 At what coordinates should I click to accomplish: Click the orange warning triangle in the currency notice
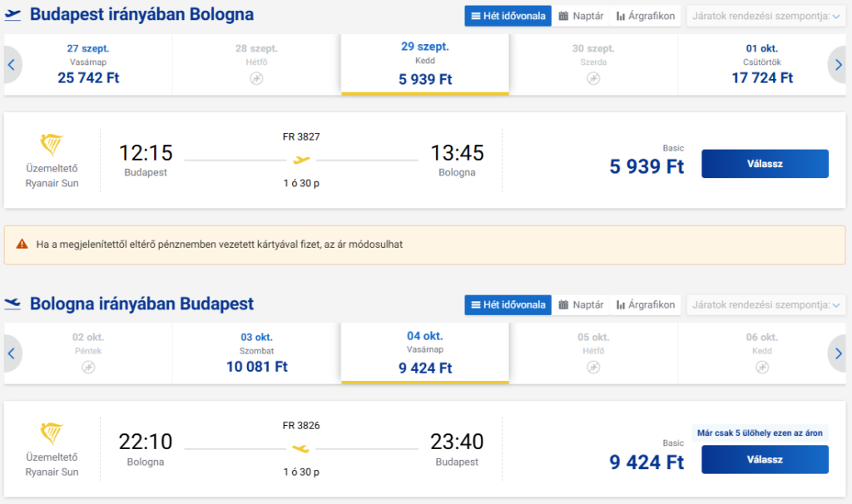tap(22, 244)
